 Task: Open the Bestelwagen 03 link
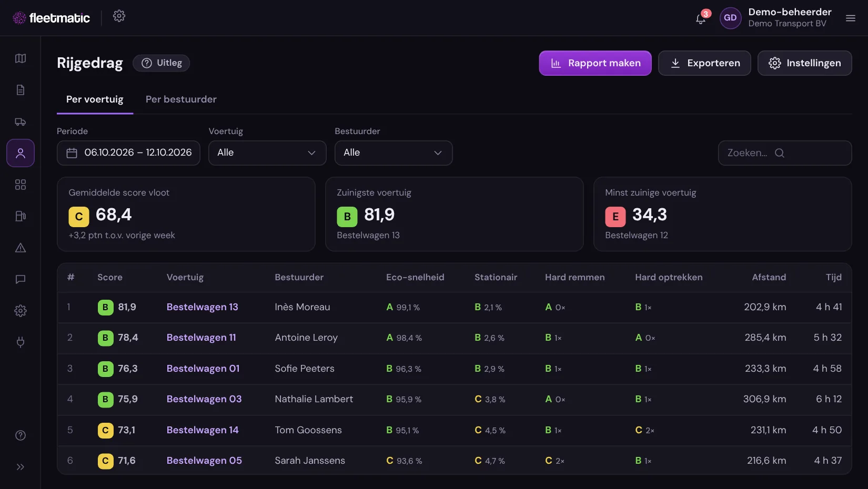204,399
